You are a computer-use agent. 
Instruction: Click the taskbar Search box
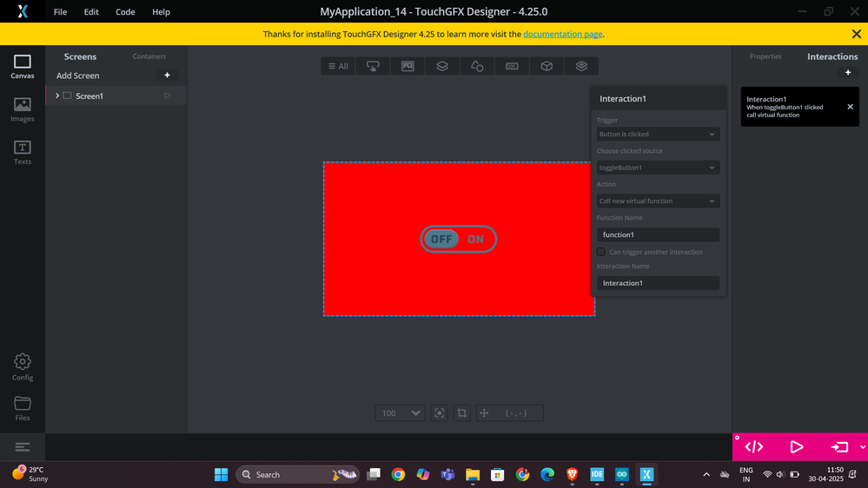pyautogui.click(x=298, y=474)
